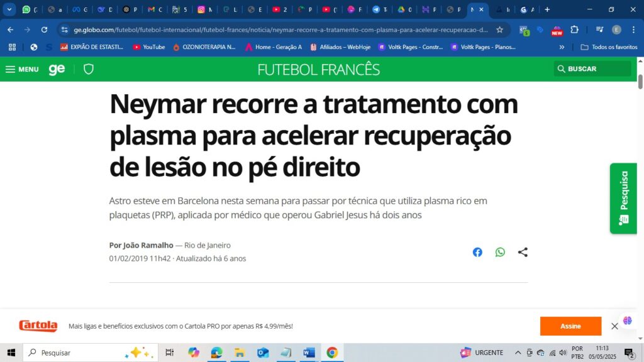Go back with browser back arrow

[x=10, y=30]
